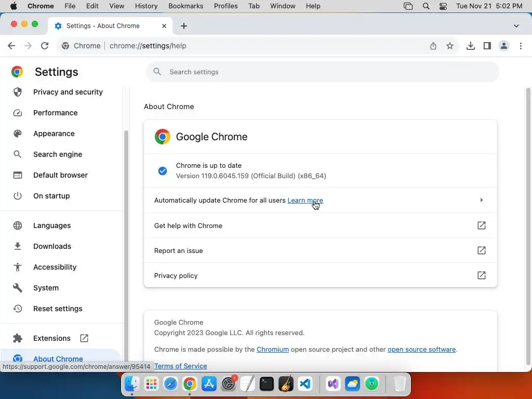Open Get help with Chrome external link icon

pos(482,225)
